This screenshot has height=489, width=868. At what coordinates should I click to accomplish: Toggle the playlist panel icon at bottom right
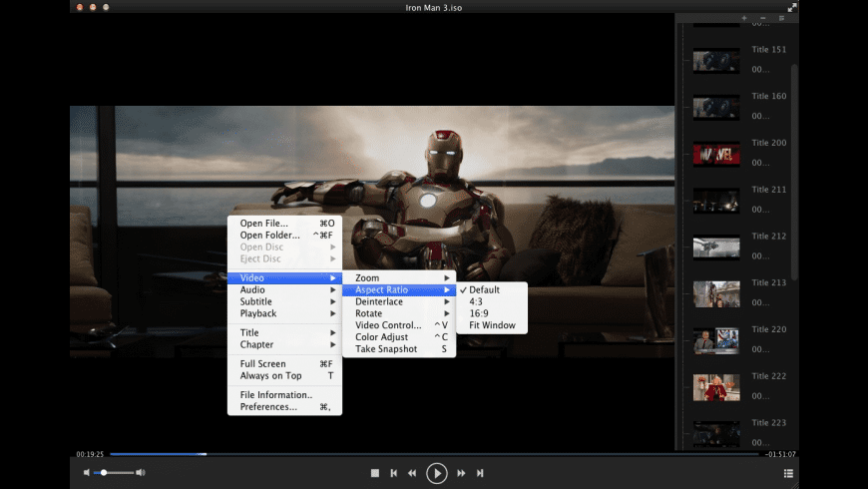(x=788, y=473)
